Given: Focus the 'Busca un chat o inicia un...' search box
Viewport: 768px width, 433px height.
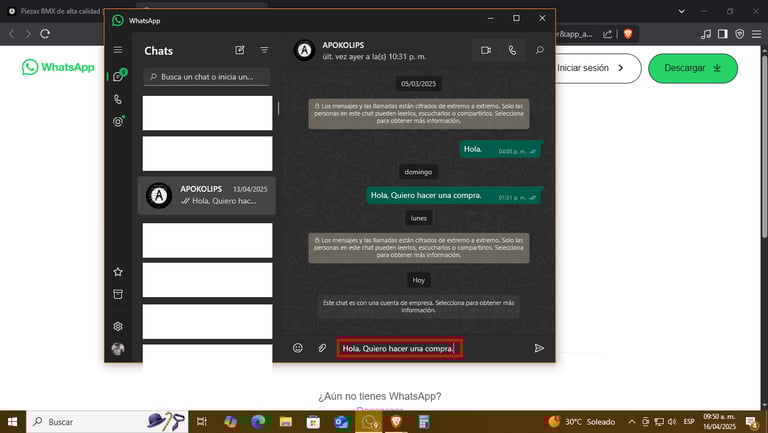Looking at the screenshot, I should [x=207, y=77].
